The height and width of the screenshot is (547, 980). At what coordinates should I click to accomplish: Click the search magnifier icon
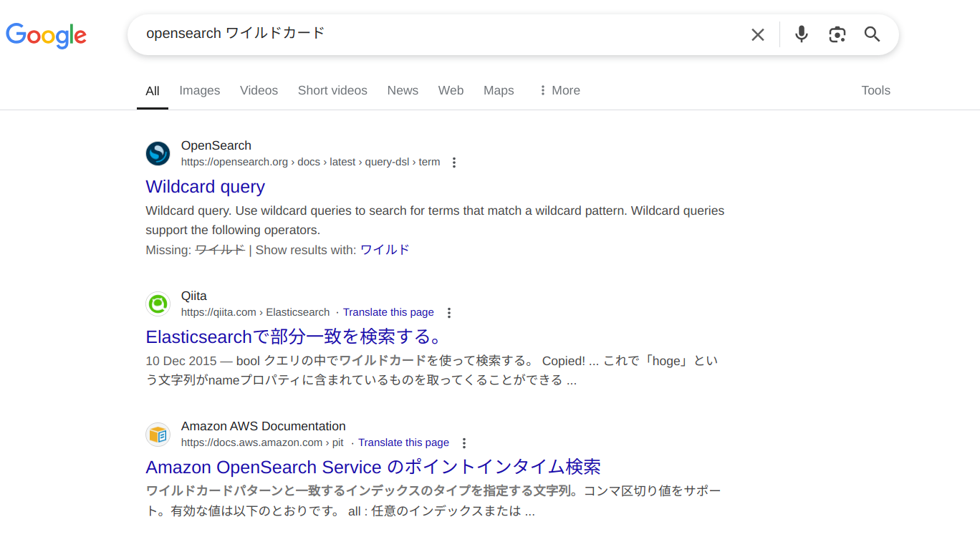(872, 34)
